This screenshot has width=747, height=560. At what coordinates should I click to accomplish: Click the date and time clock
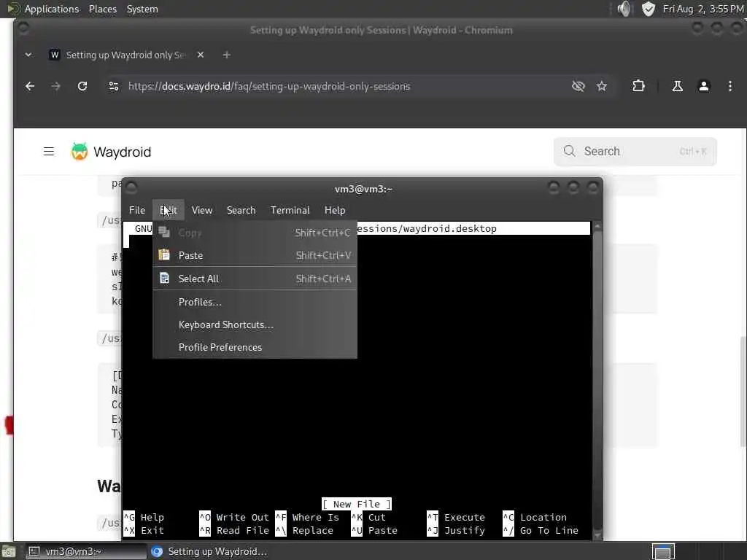703,9
